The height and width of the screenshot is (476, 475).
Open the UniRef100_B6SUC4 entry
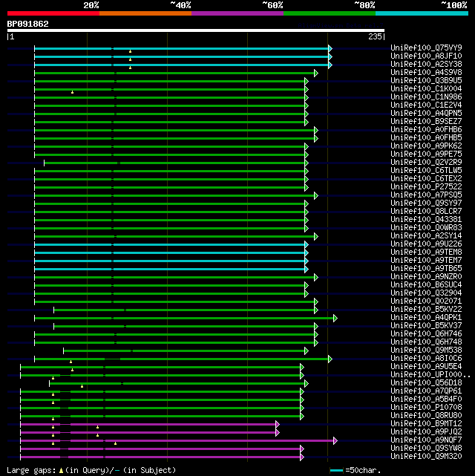tap(426, 285)
